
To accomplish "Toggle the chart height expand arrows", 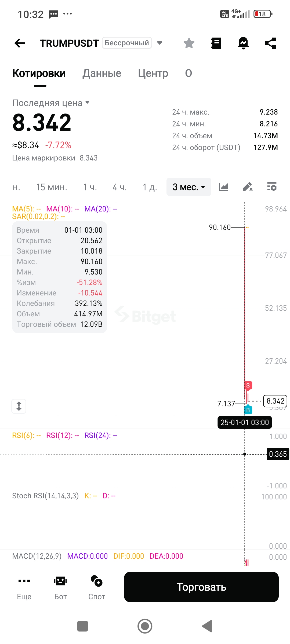I will point(19,406).
